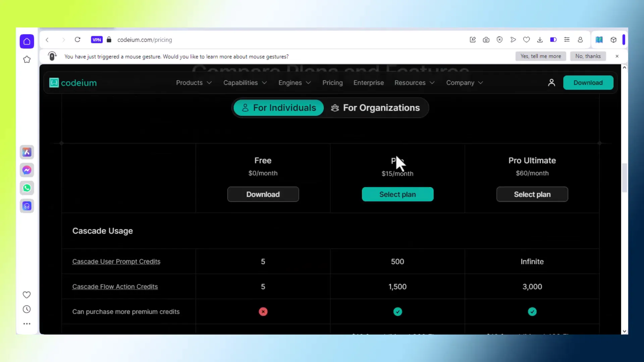Expand the Products menu
The width and height of the screenshot is (644, 362).
point(194,82)
